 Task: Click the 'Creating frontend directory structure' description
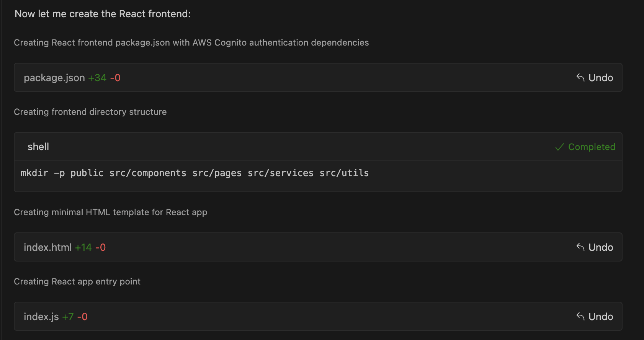[90, 112]
